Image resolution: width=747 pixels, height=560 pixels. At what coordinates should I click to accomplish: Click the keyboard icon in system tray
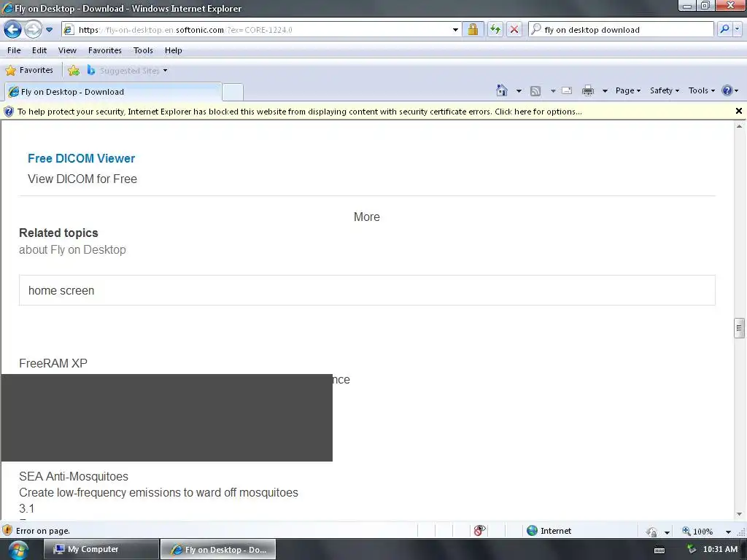click(x=659, y=550)
